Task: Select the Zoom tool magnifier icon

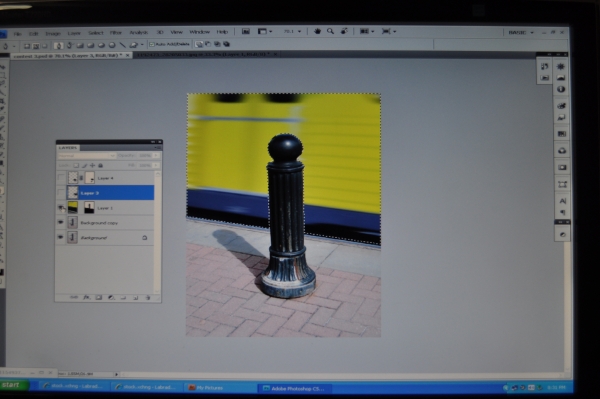Action: (330, 31)
